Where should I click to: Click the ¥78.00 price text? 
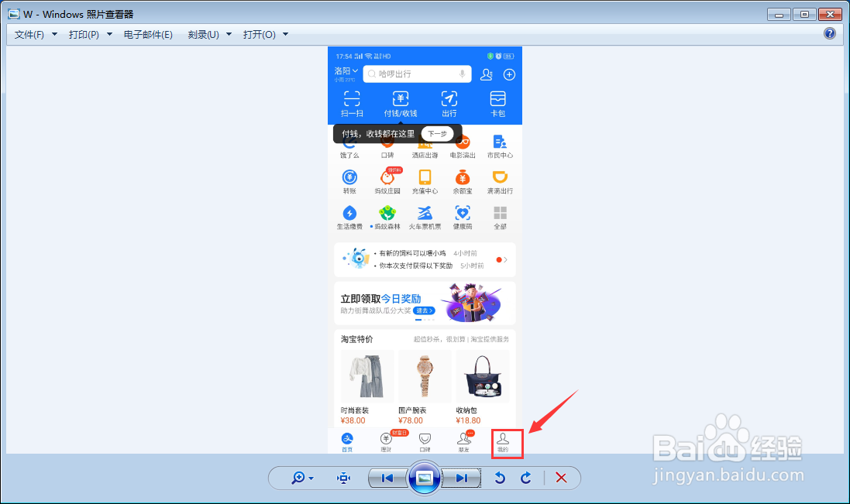click(x=411, y=420)
